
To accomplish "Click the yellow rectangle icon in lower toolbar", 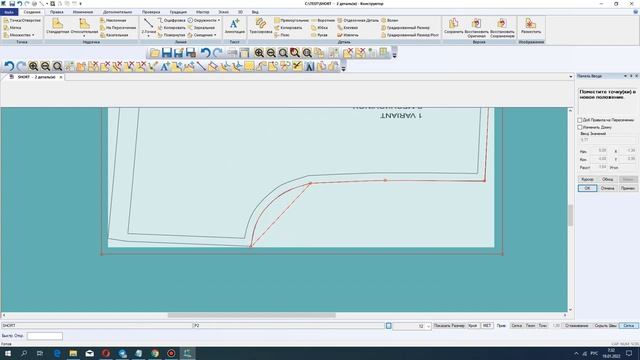I will pyautogui.click(x=249, y=66).
